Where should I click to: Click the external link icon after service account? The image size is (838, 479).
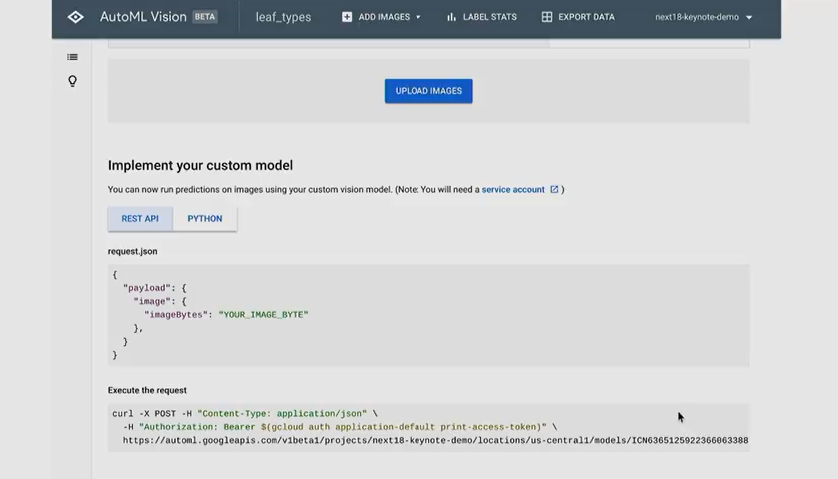pyautogui.click(x=554, y=189)
